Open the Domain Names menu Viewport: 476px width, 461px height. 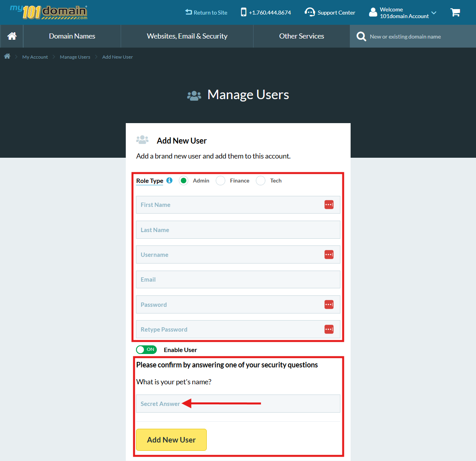[72, 36]
